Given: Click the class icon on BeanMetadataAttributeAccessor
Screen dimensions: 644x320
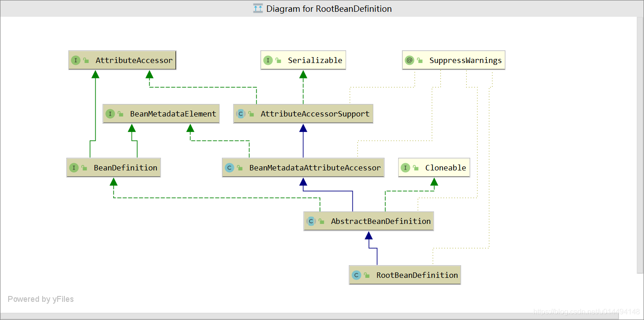Looking at the screenshot, I should point(229,168).
